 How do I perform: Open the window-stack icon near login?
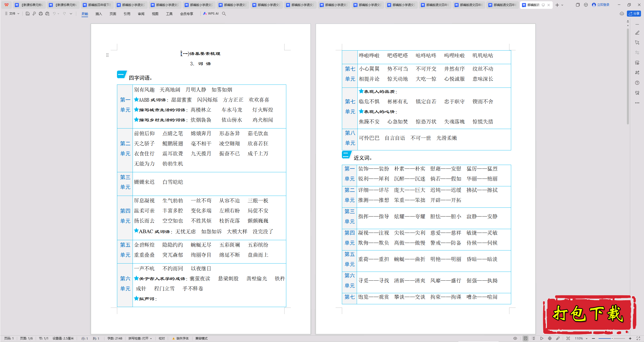[578, 5]
